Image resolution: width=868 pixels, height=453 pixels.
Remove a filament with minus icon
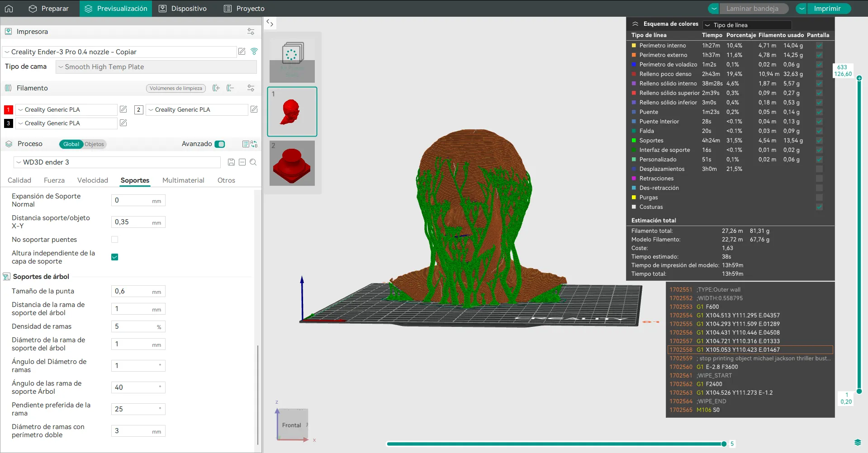pos(230,88)
